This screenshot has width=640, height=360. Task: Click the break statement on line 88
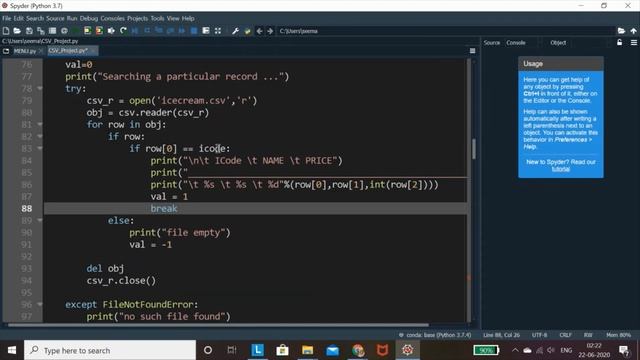(x=164, y=209)
